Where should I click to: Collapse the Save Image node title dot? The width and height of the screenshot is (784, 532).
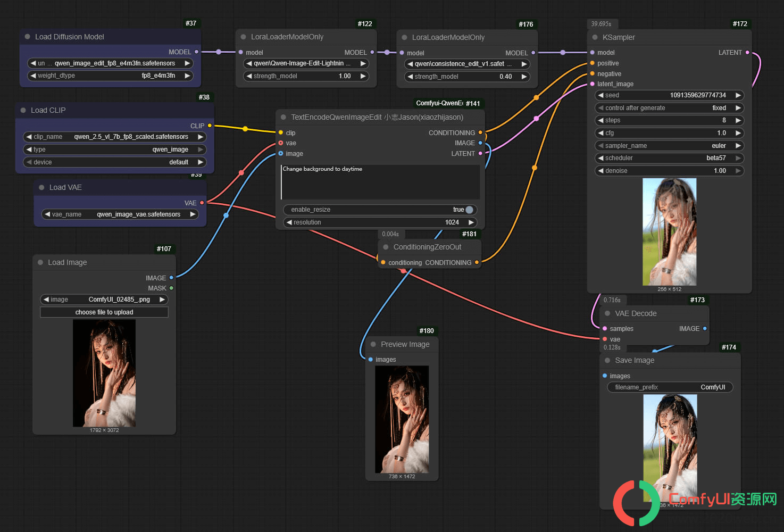607,360
